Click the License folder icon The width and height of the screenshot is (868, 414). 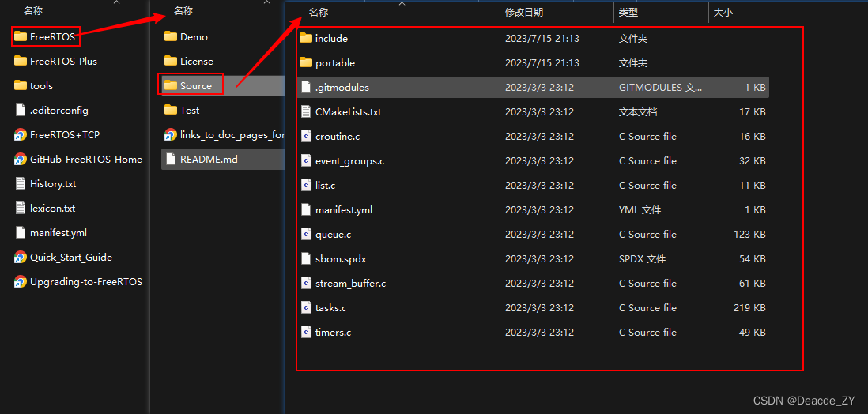coord(171,61)
